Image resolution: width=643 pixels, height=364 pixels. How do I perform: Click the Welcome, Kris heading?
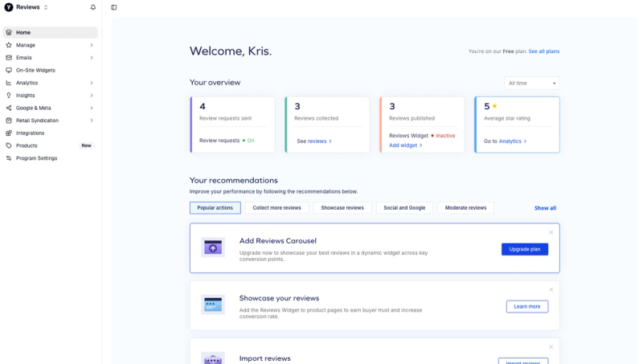231,51
